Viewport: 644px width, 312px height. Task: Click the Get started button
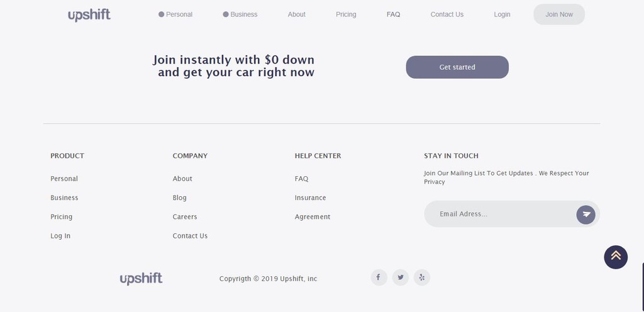457,67
